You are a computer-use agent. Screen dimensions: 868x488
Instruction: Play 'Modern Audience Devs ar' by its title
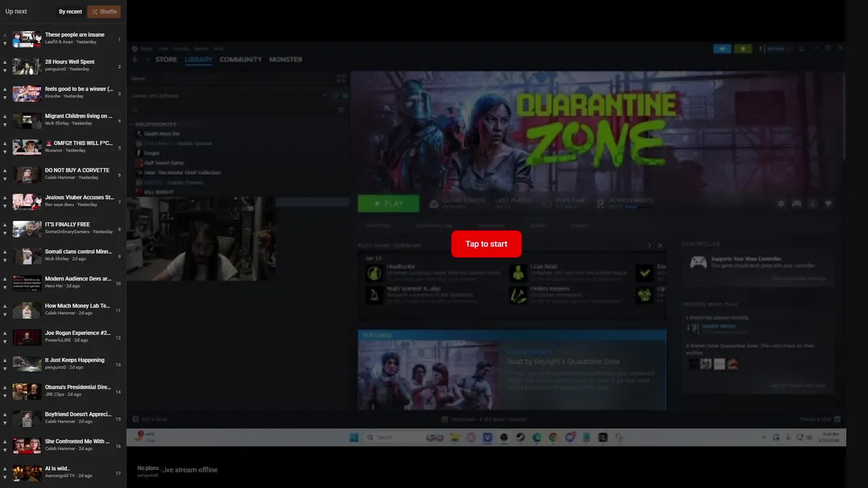[78, 279]
